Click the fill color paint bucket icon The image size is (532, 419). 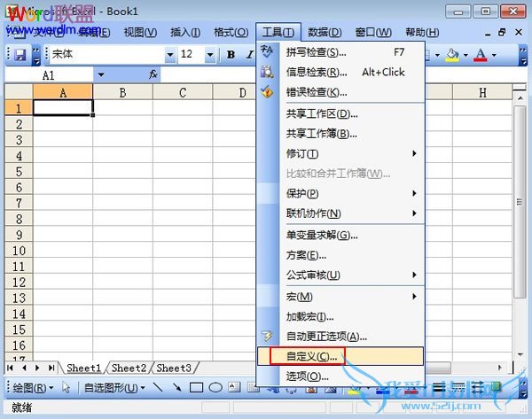[452, 55]
